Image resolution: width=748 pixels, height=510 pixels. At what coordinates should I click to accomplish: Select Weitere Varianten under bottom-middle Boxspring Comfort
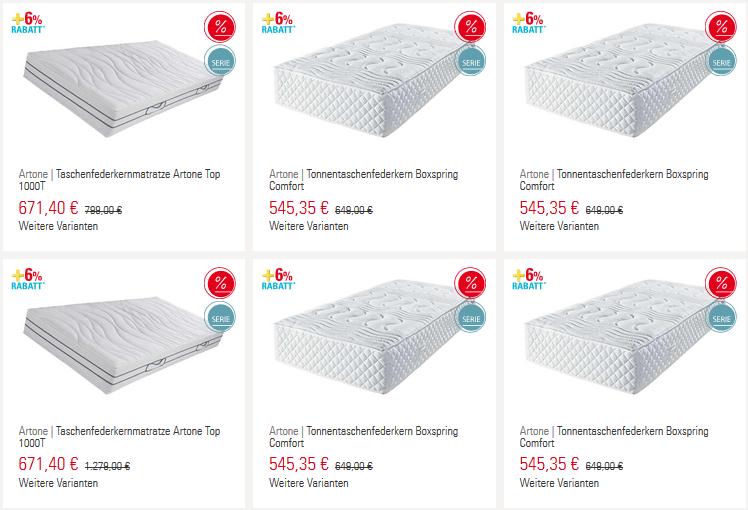click(309, 483)
